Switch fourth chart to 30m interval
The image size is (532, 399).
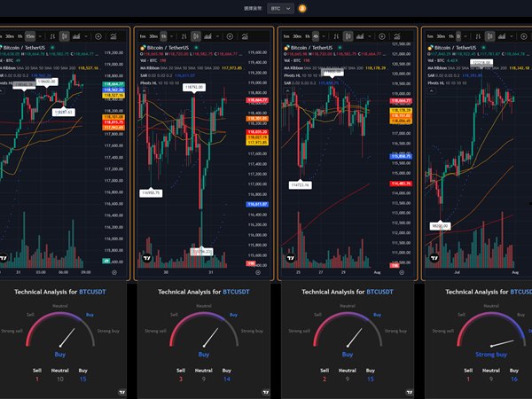pyautogui.click(x=441, y=36)
